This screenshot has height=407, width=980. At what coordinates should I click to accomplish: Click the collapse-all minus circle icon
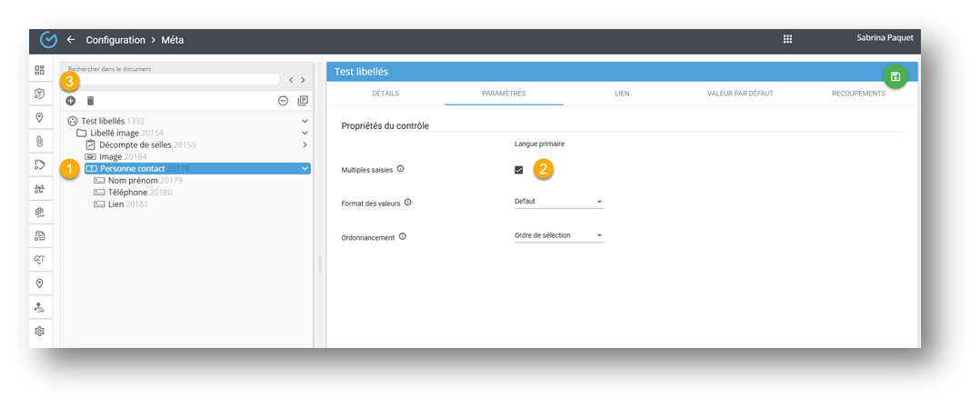(x=283, y=101)
